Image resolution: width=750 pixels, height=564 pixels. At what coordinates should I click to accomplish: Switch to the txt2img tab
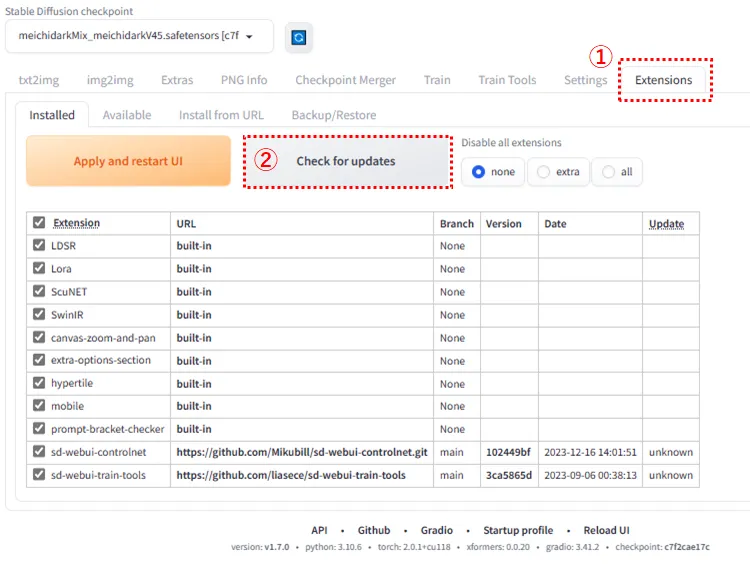pyautogui.click(x=39, y=80)
